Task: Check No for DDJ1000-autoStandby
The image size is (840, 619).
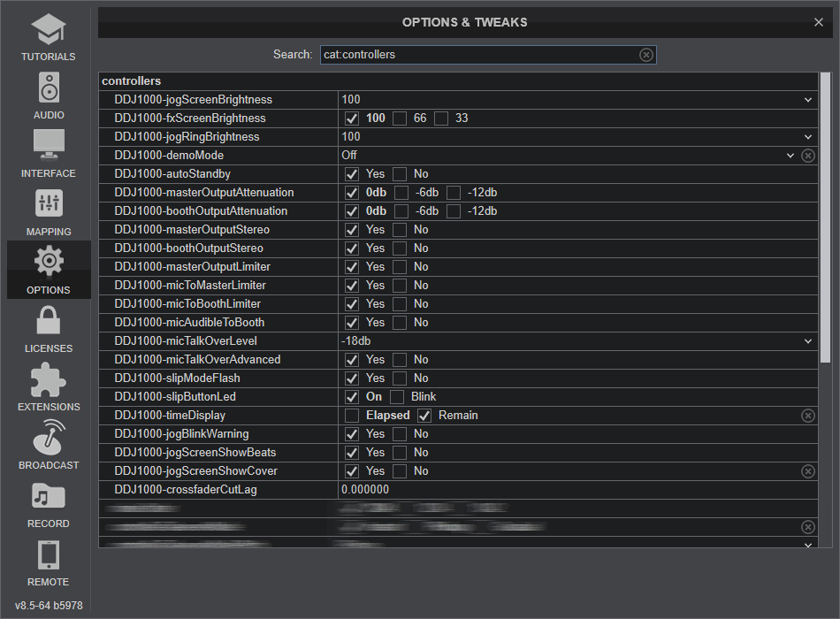Action: pos(401,174)
